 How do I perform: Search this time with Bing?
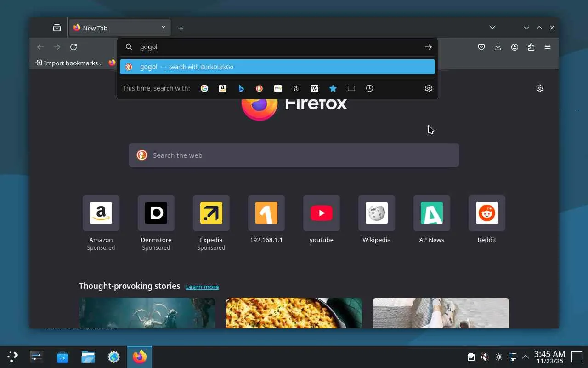click(241, 88)
